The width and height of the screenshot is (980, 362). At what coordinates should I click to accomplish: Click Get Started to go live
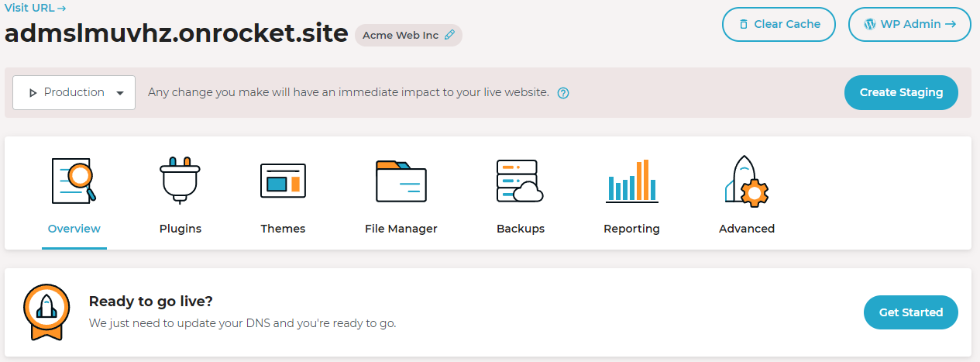pos(911,312)
